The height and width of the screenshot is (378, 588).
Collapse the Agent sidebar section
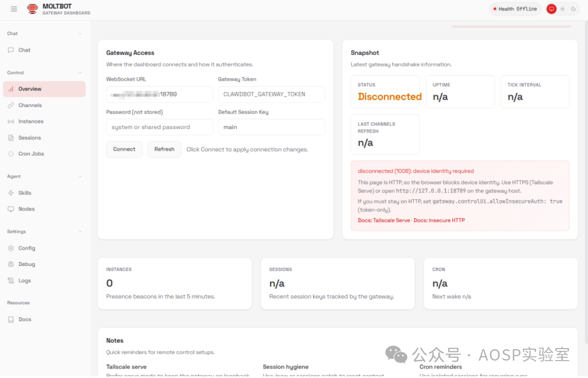(x=80, y=177)
